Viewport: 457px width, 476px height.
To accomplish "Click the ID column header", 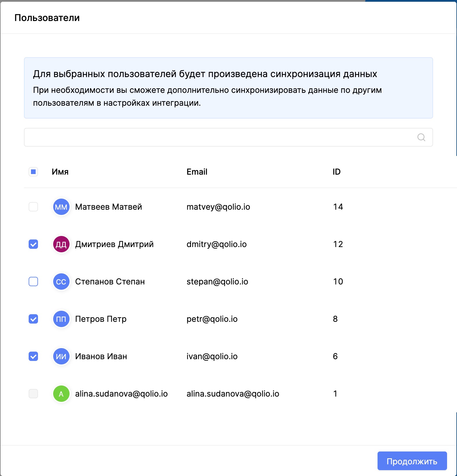I will [336, 172].
